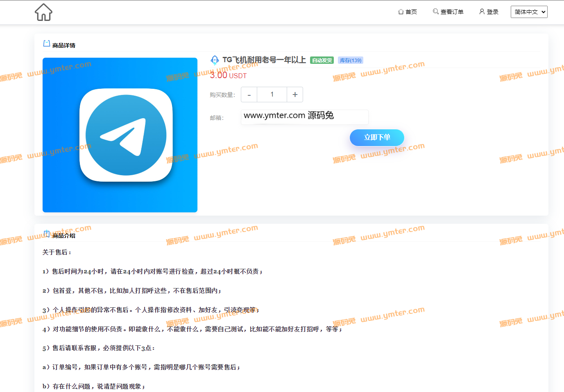The width and height of the screenshot is (564, 392).
Task: Click the 邮箱 email input field
Action: click(x=305, y=117)
